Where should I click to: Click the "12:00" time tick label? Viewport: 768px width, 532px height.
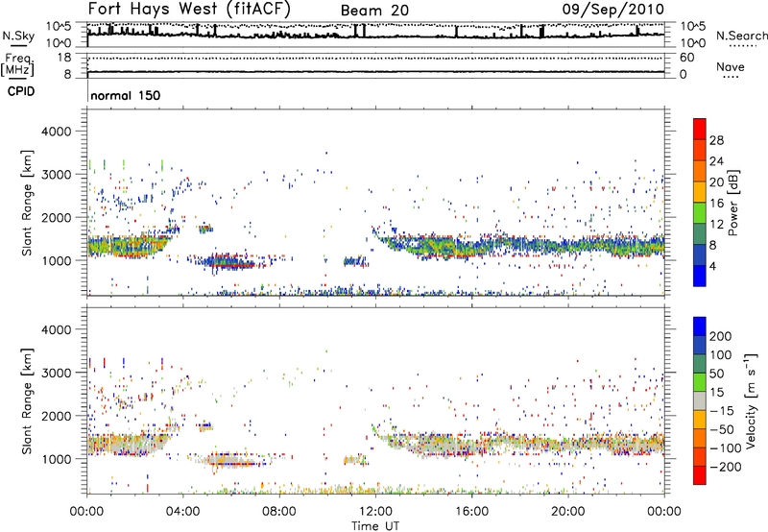[375, 512]
